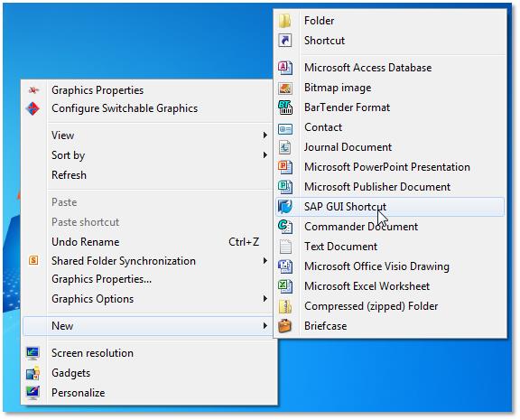Click the Contact card icon
This screenshot has width=520, height=420.
285,128
